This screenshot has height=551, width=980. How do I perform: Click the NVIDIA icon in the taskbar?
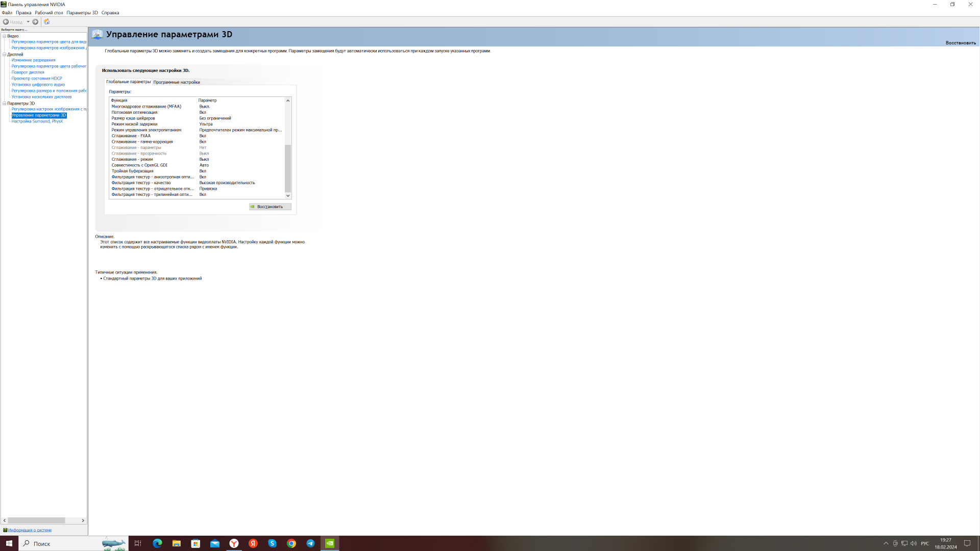pos(330,543)
